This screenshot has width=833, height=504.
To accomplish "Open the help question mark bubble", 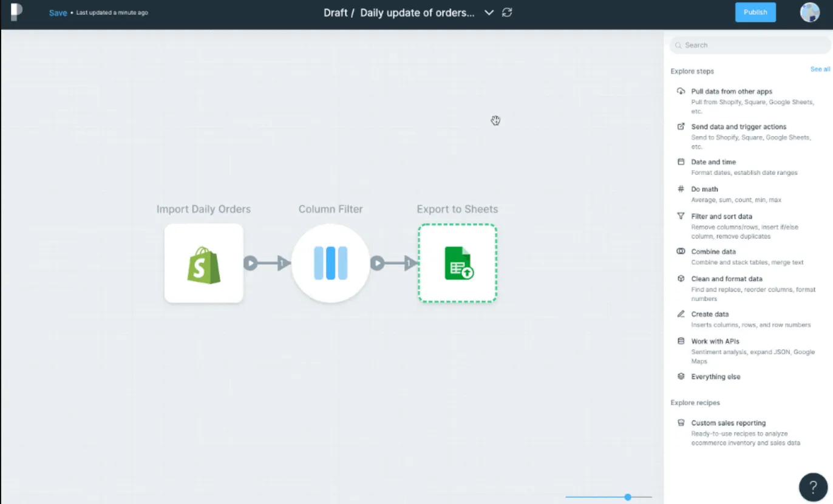I will [x=813, y=486].
